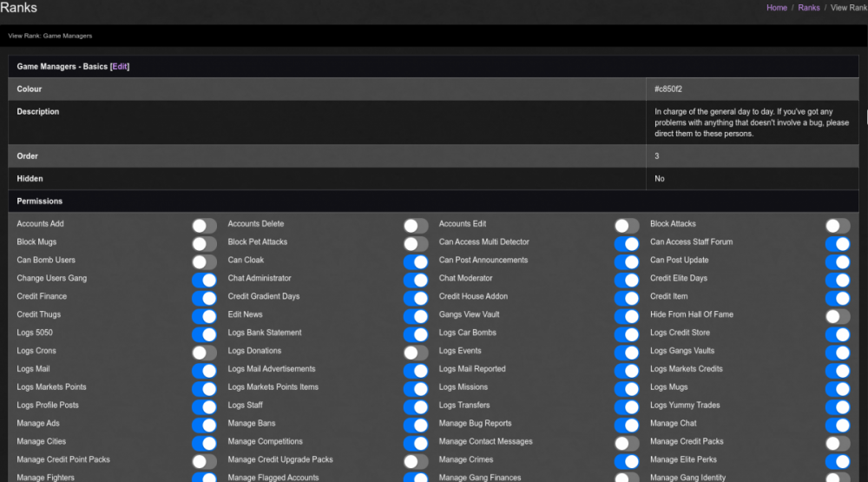Switch on the Manage Contact Messages toggle
This screenshot has height=482, width=868.
coord(627,443)
